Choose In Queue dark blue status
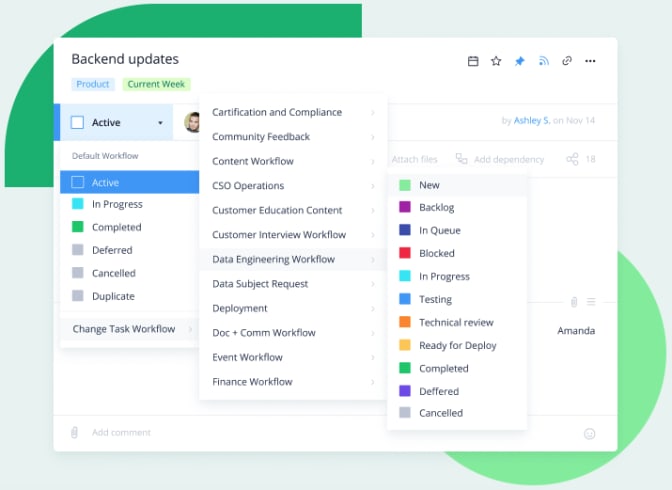 tap(457, 230)
